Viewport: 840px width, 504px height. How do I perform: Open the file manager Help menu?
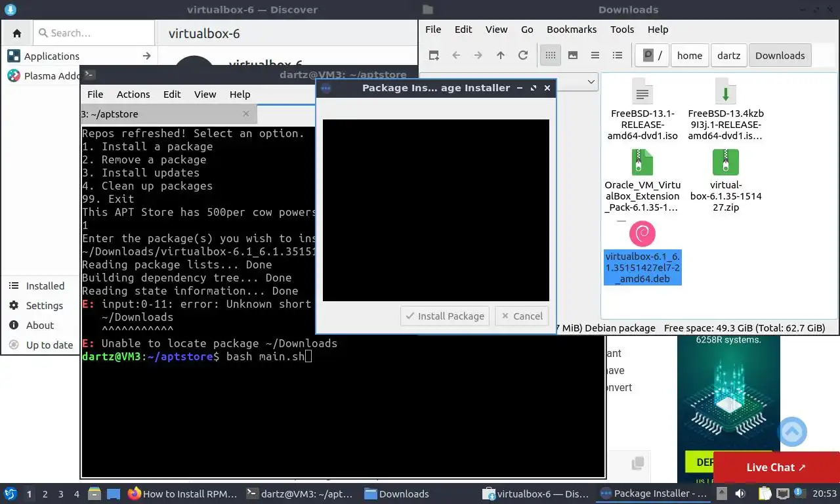coord(658,30)
